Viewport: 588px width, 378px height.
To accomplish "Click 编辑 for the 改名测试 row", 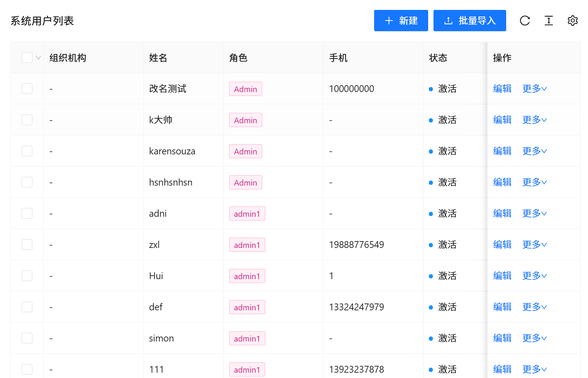I will (502, 89).
